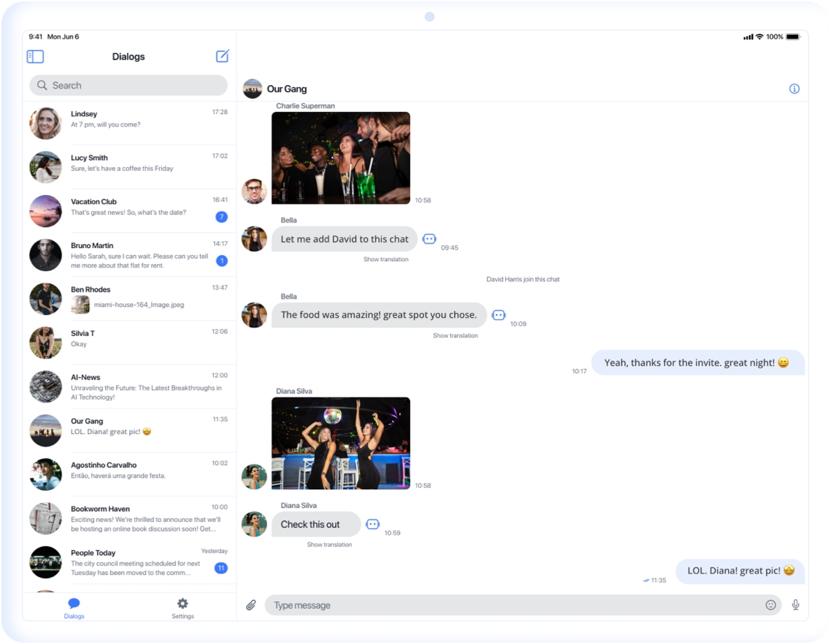Click the search magnifier icon
The height and width of the screenshot is (644, 831).
pyautogui.click(x=42, y=85)
